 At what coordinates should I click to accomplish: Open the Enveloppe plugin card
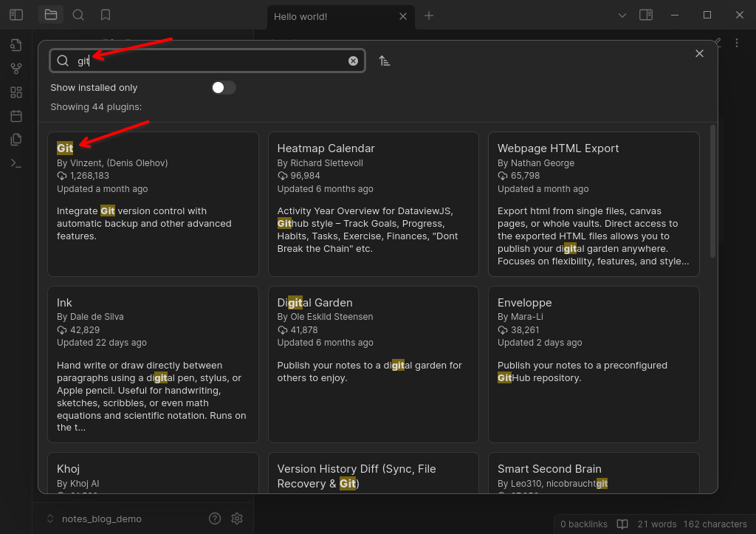tap(594, 364)
